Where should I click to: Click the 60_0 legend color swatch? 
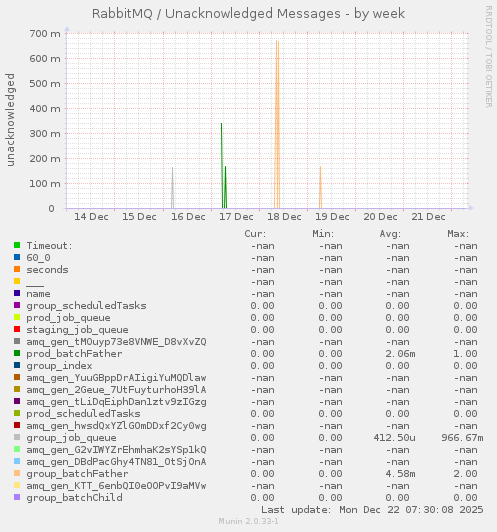tap(17, 257)
